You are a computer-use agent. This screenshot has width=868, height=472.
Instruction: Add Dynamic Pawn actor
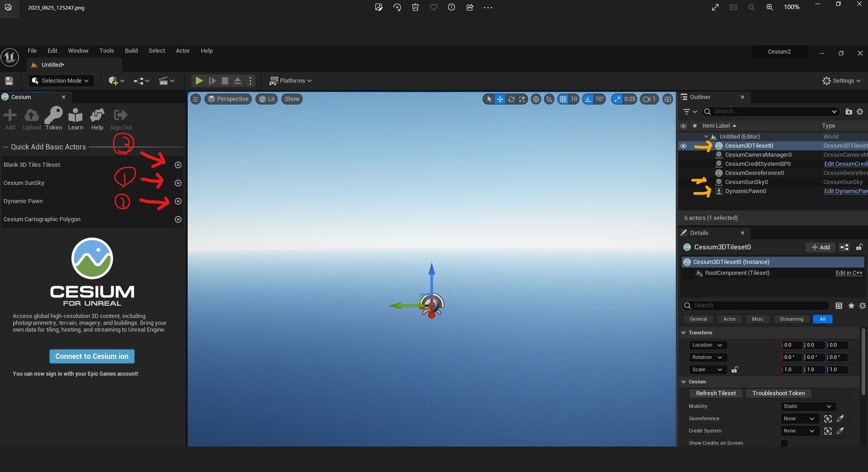(178, 201)
